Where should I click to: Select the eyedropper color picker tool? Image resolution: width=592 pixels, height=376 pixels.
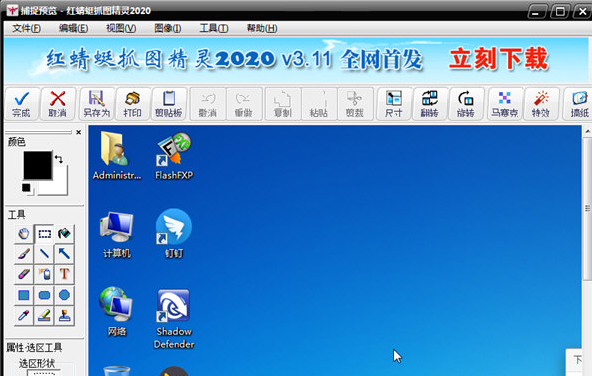coord(24,315)
